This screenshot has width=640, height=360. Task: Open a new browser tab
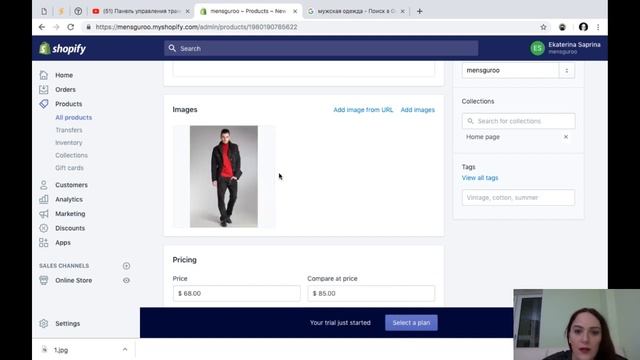(420, 11)
